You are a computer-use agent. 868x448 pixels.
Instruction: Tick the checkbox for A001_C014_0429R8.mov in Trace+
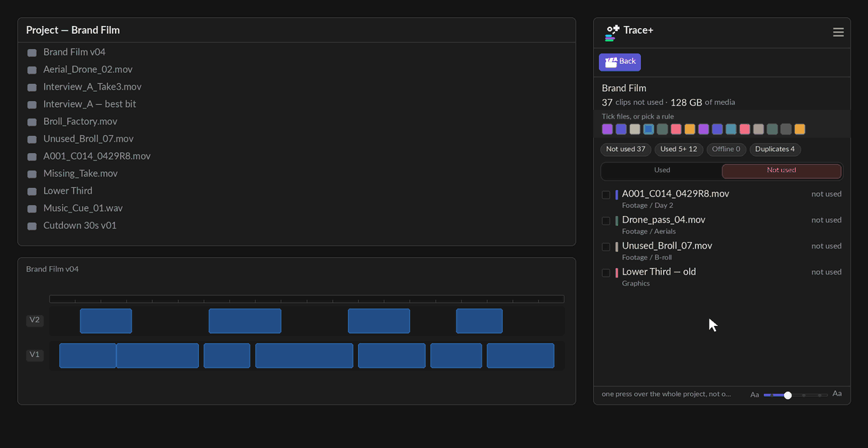coord(606,195)
